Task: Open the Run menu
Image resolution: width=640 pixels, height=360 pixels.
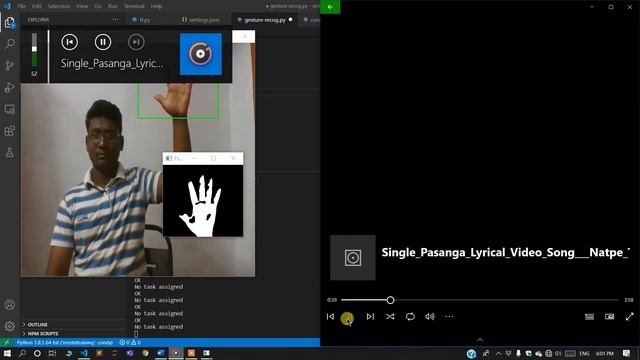Action: click(113, 6)
